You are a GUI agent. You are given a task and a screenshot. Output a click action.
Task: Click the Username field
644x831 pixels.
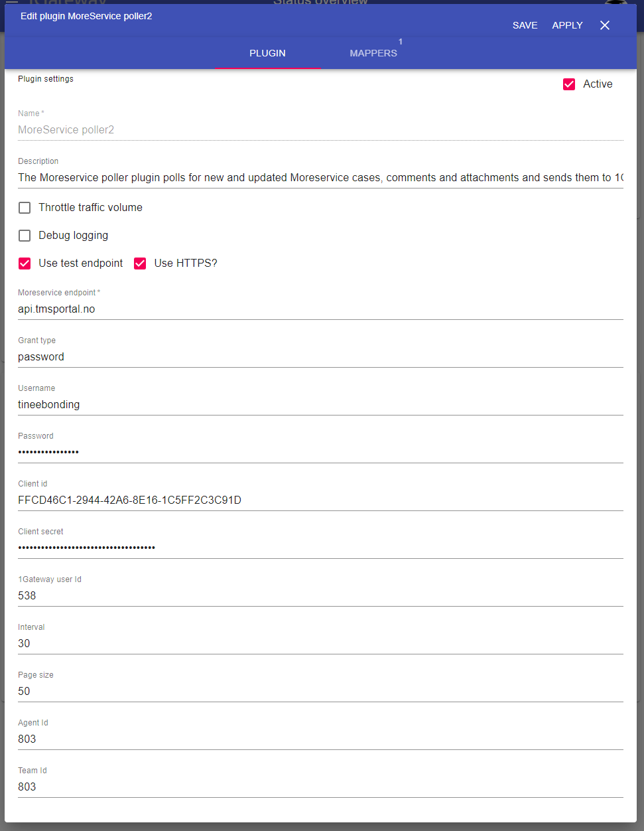pos(320,405)
